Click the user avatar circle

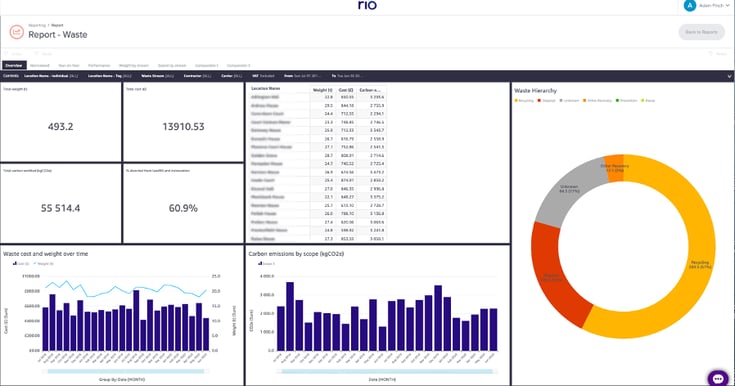(x=690, y=6)
